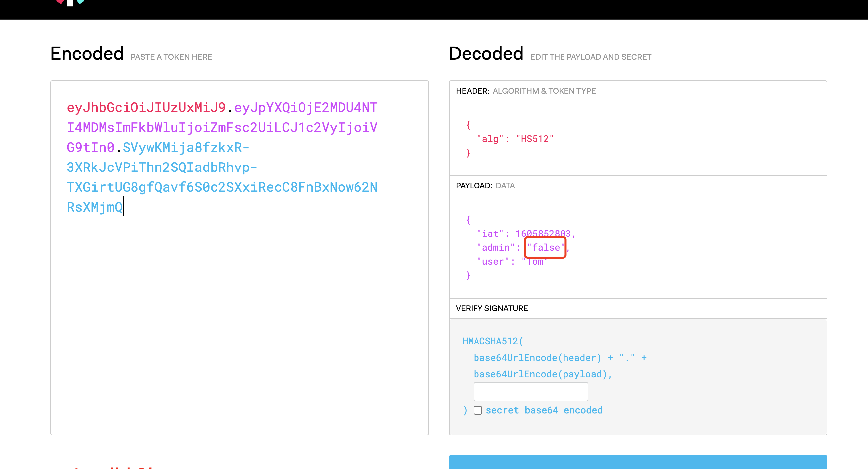Viewport: 868px width, 469px height.
Task: Click the red header segment of encoded token
Action: 146,108
